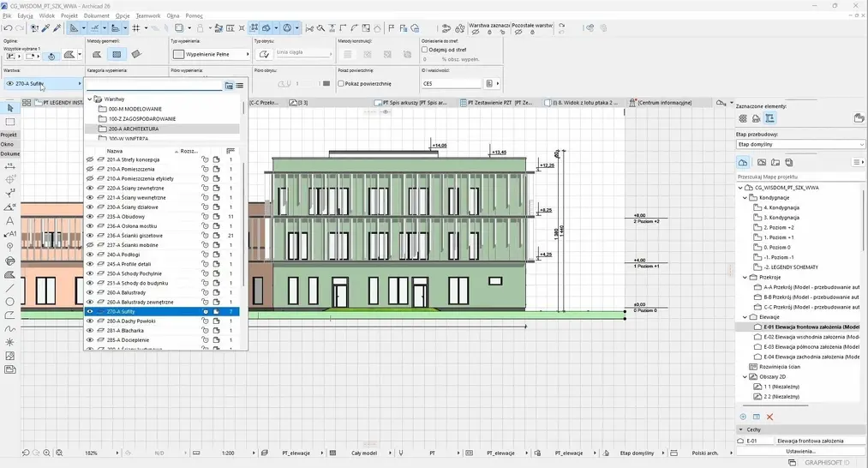Show hidden layer 201-A Strefy koncepcja
Screen dimensions: 868x468
pos(90,159)
